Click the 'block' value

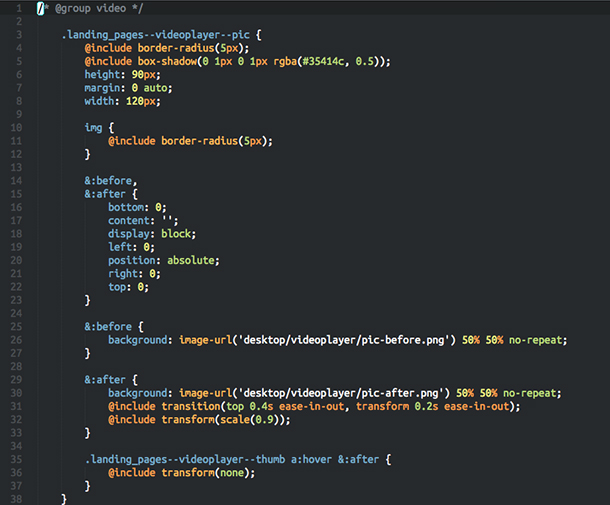tap(176, 233)
